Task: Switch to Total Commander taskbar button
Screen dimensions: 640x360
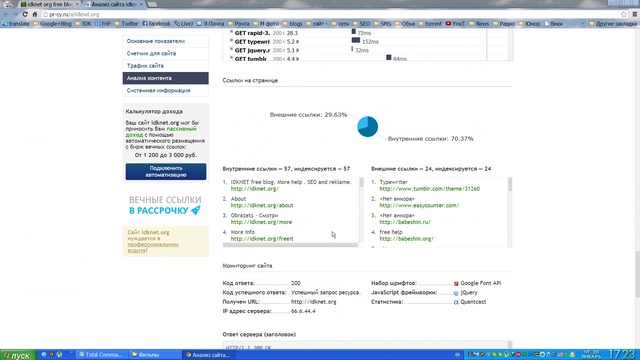Action: pos(102,355)
